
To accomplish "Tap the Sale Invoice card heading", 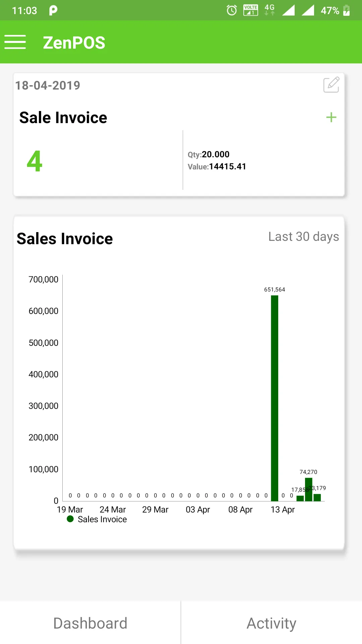I will coord(63,118).
